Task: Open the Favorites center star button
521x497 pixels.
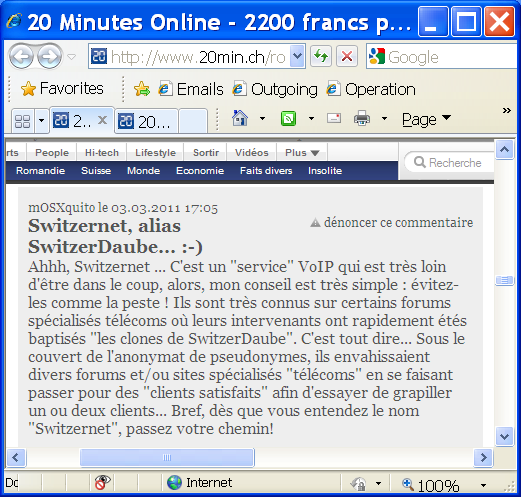Action: [x=62, y=89]
